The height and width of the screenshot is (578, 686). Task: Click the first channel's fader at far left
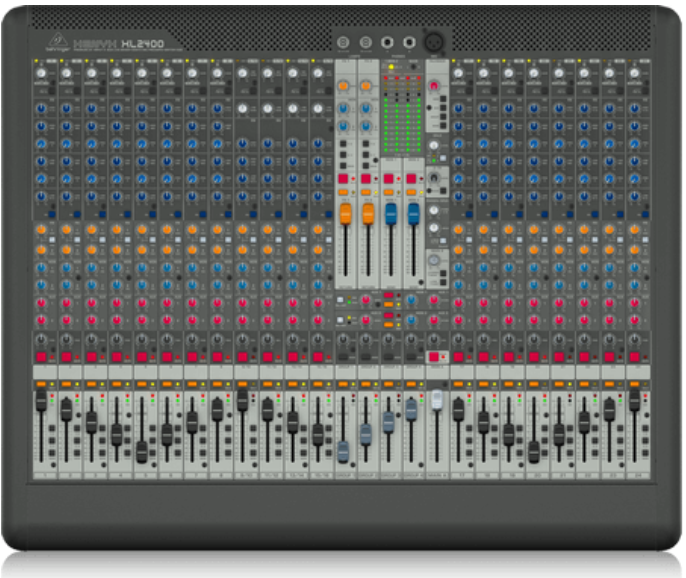(x=41, y=400)
